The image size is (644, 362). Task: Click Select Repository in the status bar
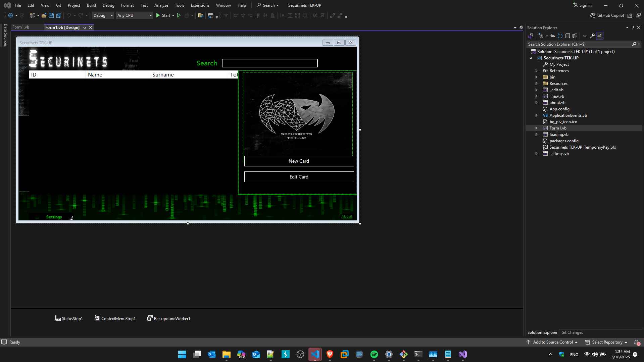pyautogui.click(x=606, y=342)
